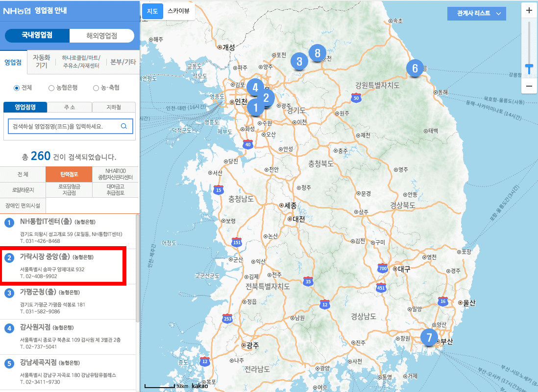The image size is (538, 392).
Task: Filter results by 탄력점포
Action: [x=69, y=174]
